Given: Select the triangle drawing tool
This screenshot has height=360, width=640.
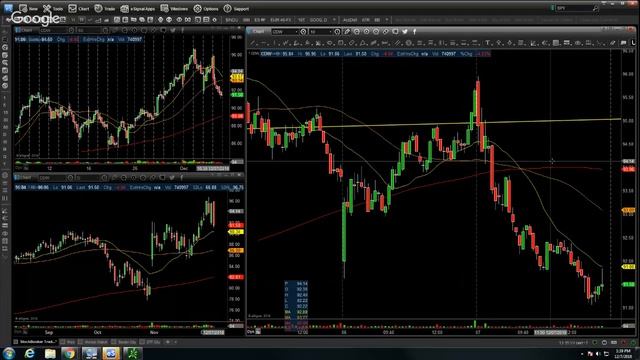Looking at the screenshot, I should 362,43.
